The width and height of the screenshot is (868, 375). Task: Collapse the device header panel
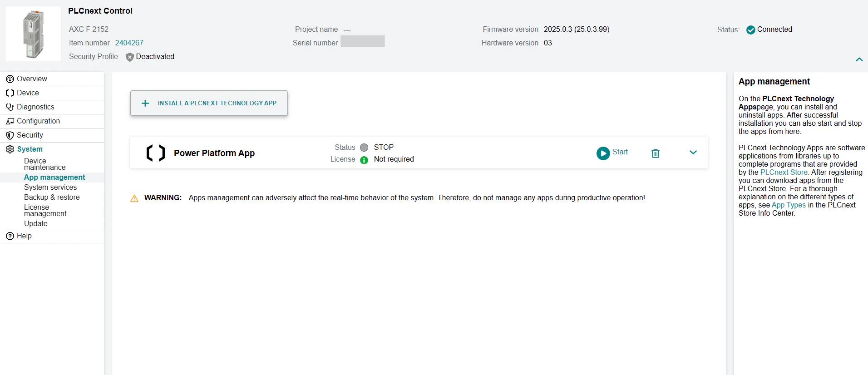[x=859, y=59]
